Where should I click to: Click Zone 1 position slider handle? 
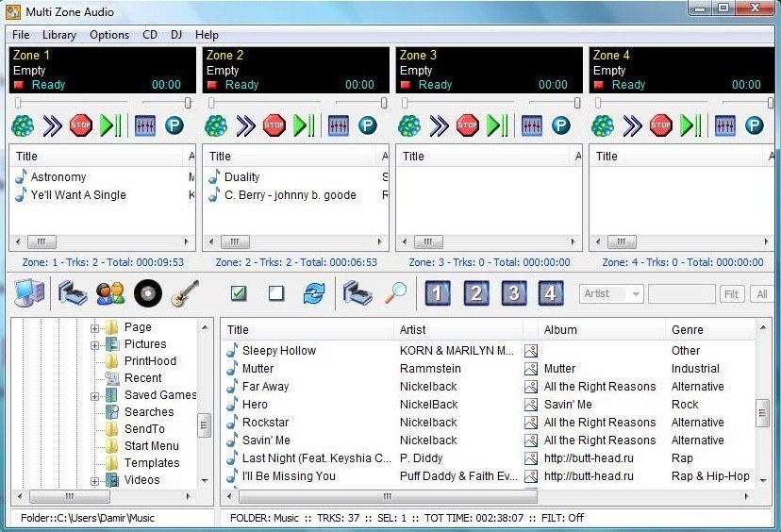[18, 103]
